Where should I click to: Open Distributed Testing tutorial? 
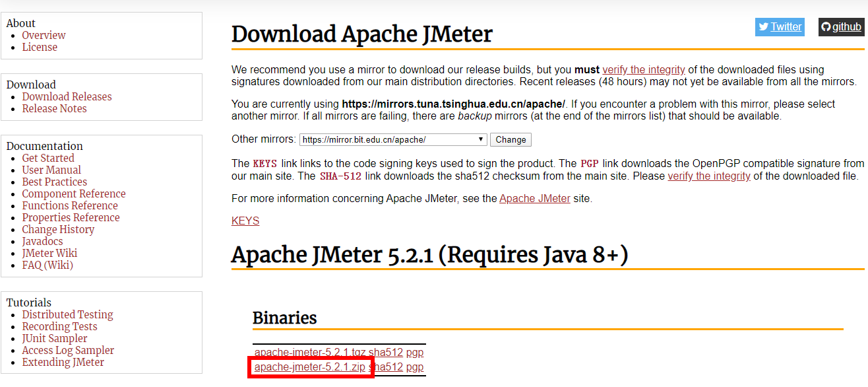click(67, 314)
